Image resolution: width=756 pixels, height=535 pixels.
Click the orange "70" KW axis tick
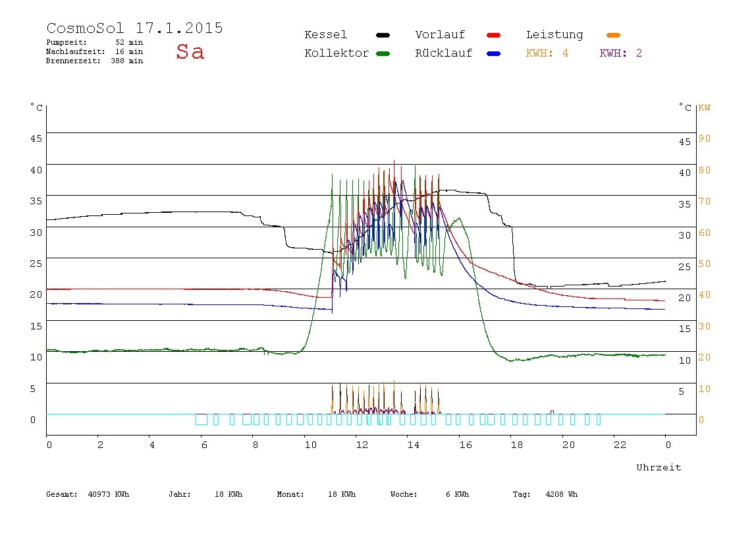tap(705, 201)
